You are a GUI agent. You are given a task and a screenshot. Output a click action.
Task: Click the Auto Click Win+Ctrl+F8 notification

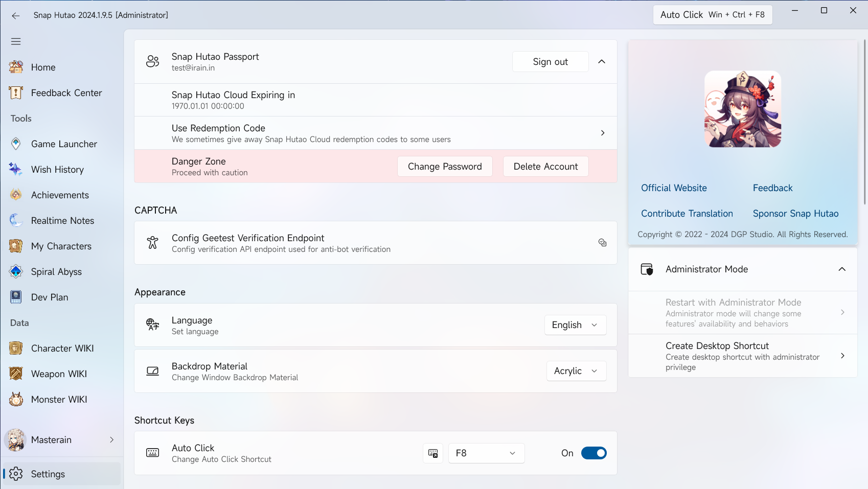(x=713, y=15)
